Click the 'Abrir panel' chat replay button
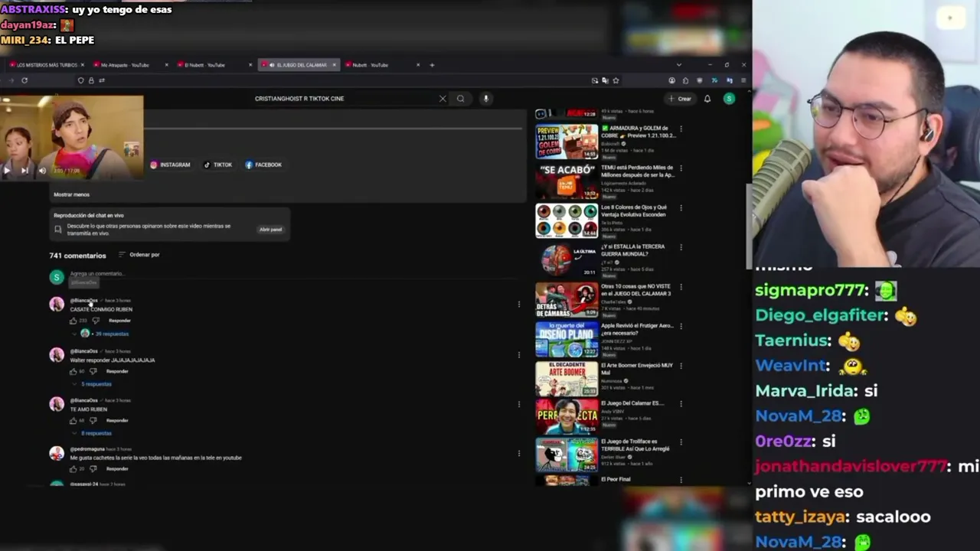The image size is (980, 551). (270, 230)
